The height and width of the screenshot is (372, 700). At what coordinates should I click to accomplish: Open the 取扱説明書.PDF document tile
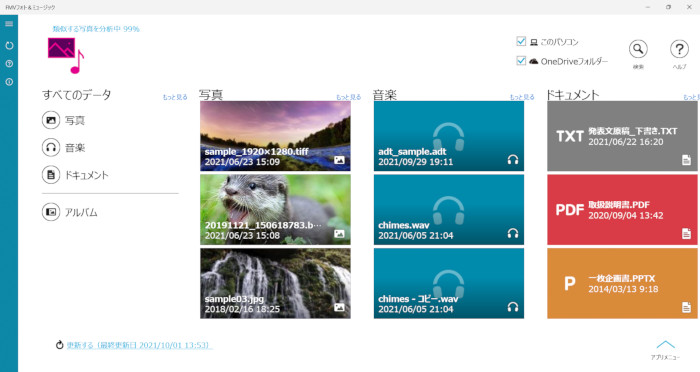pyautogui.click(x=622, y=209)
